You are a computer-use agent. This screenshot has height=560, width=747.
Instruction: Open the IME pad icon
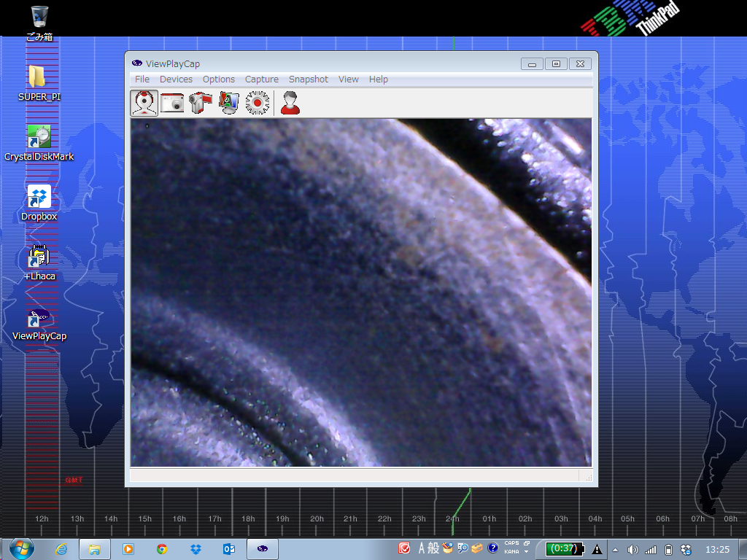(x=447, y=548)
